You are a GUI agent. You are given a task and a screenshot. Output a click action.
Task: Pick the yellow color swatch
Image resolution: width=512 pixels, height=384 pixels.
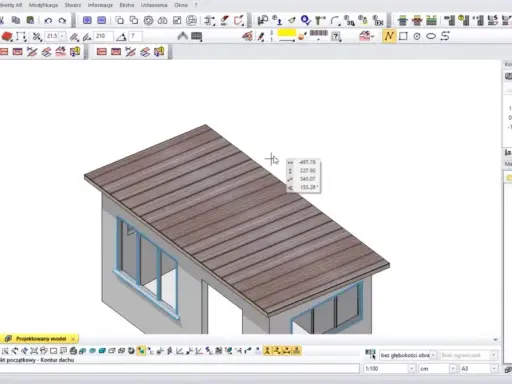click(x=287, y=33)
